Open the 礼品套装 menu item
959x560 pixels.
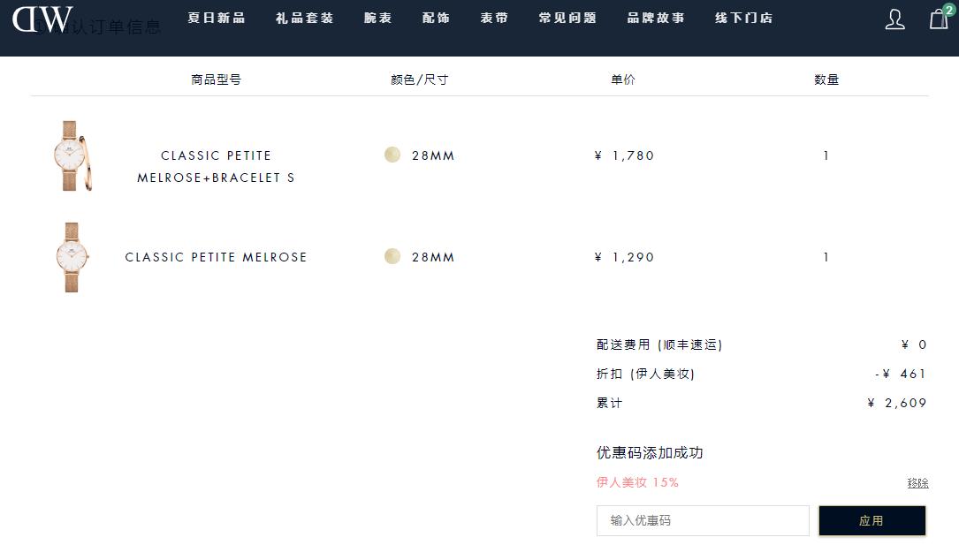click(303, 18)
